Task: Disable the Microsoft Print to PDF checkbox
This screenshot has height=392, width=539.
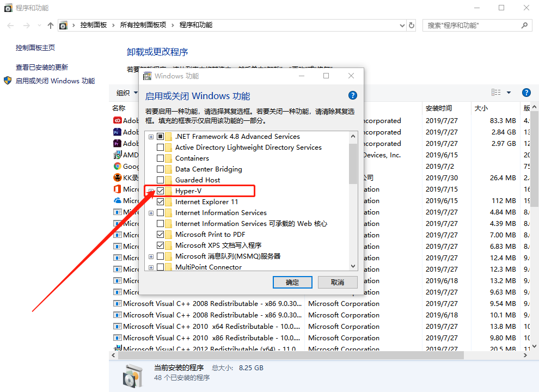Action: (160, 235)
